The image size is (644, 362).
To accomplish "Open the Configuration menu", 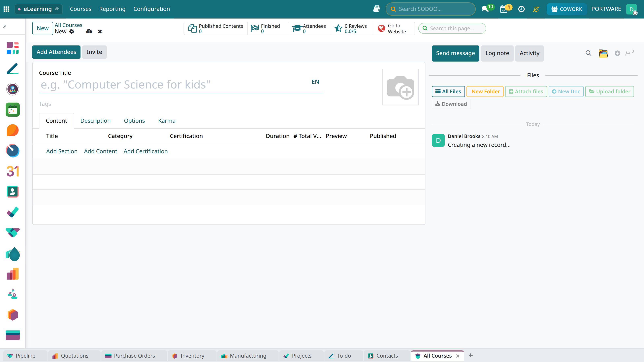I will coord(152,9).
